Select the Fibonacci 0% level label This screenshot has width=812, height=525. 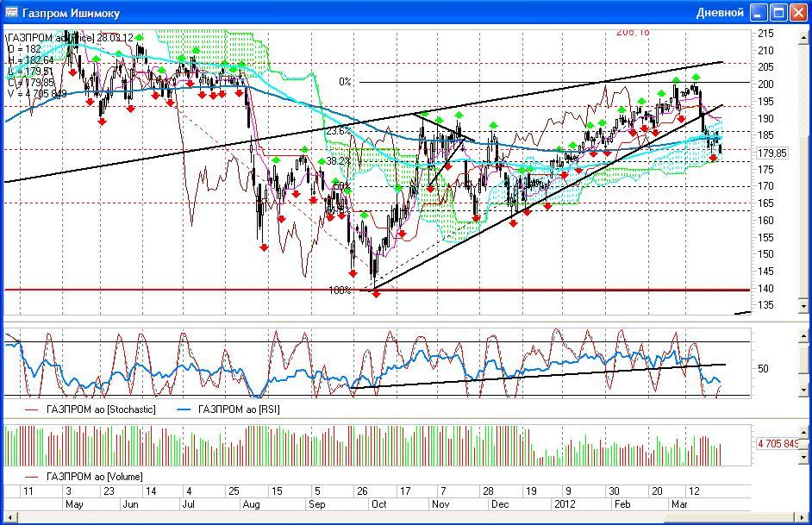click(x=345, y=82)
